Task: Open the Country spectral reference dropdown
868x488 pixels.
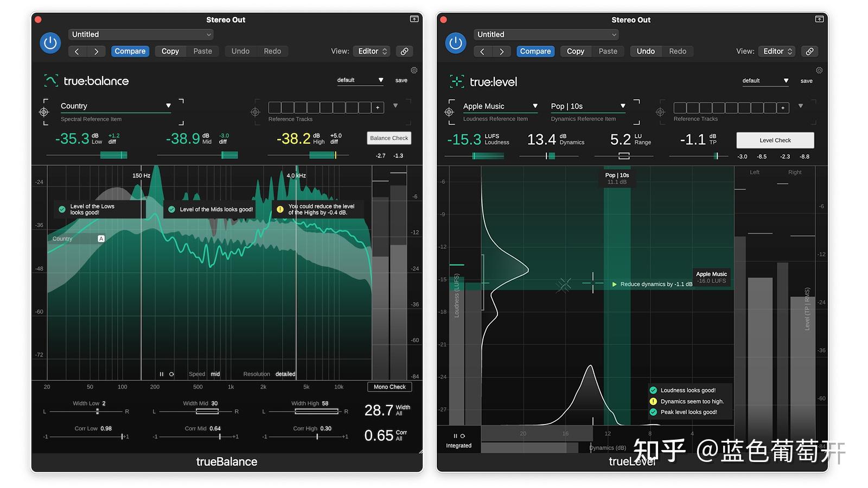Action: pos(116,106)
